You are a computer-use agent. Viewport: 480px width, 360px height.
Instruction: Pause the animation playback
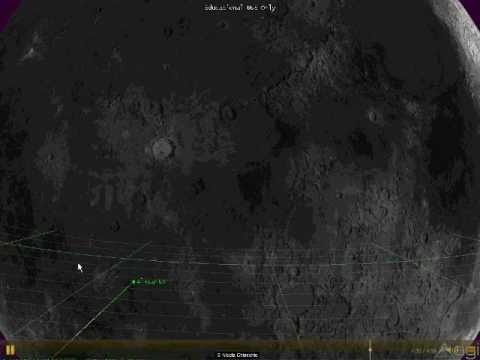tap(10, 350)
